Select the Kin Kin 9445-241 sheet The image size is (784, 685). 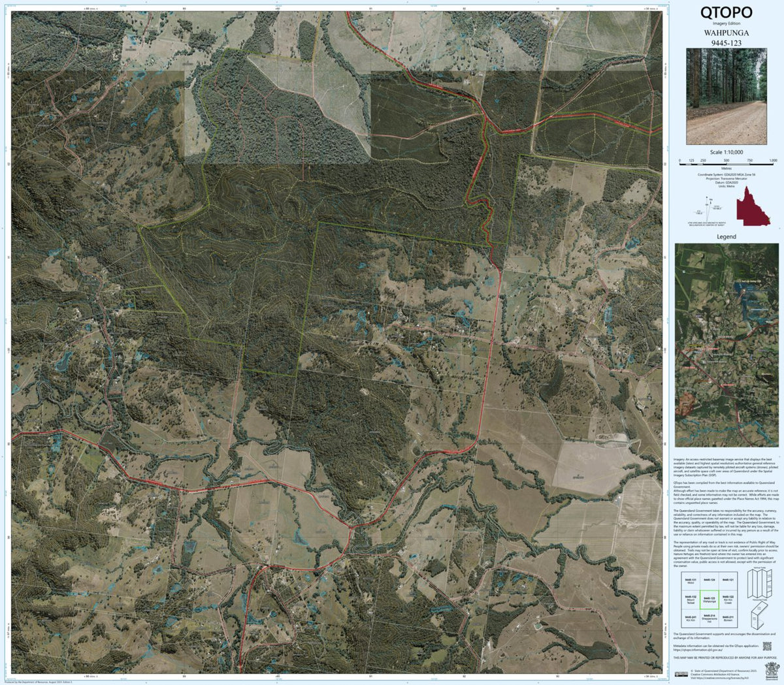click(691, 618)
